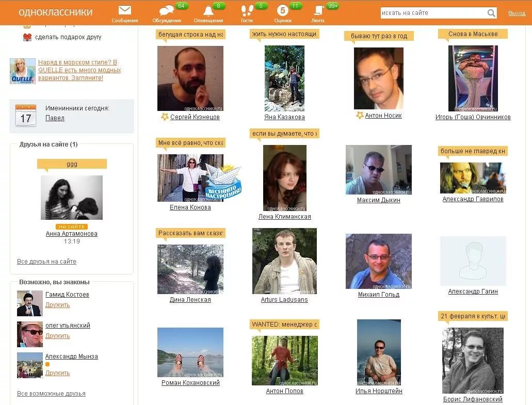Viewport: 532px width, 405px height.
Task: Open Оповещения bell icon
Action: 208,11
